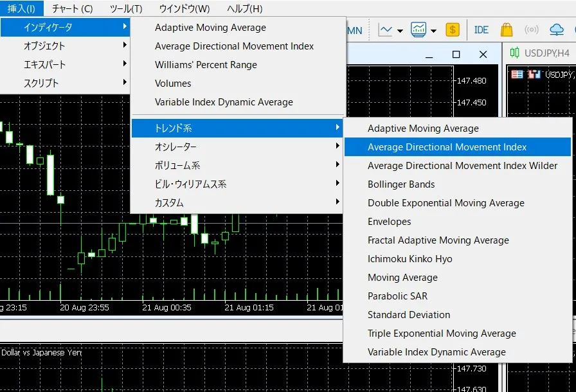Open the ツール(T) menu
Image resolution: width=576 pixels, height=392 pixels.
tap(126, 9)
